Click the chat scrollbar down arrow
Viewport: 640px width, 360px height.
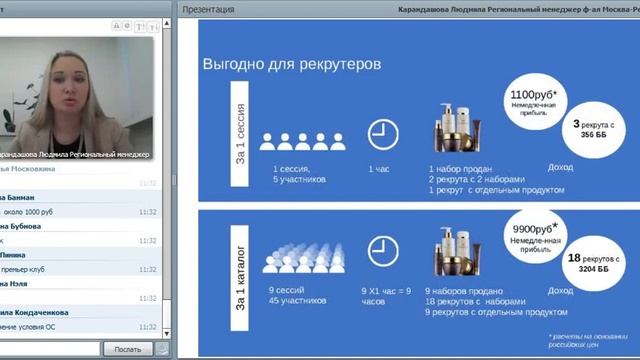(x=167, y=333)
